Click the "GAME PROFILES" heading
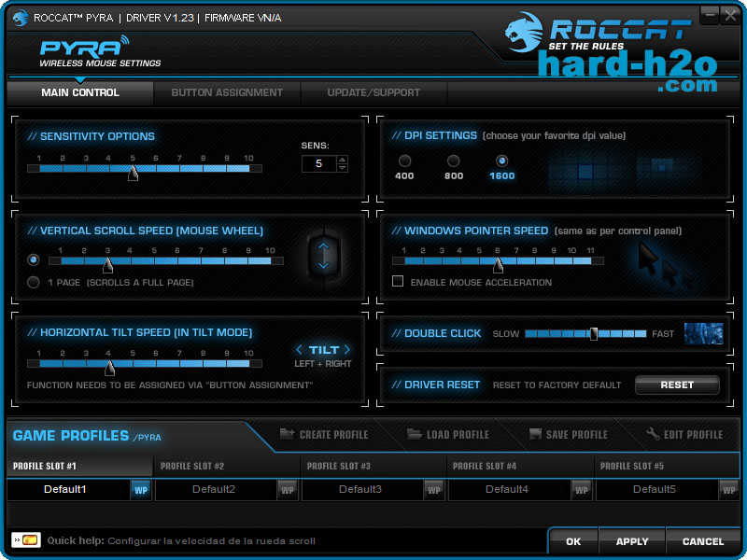747x560 pixels. click(71, 435)
